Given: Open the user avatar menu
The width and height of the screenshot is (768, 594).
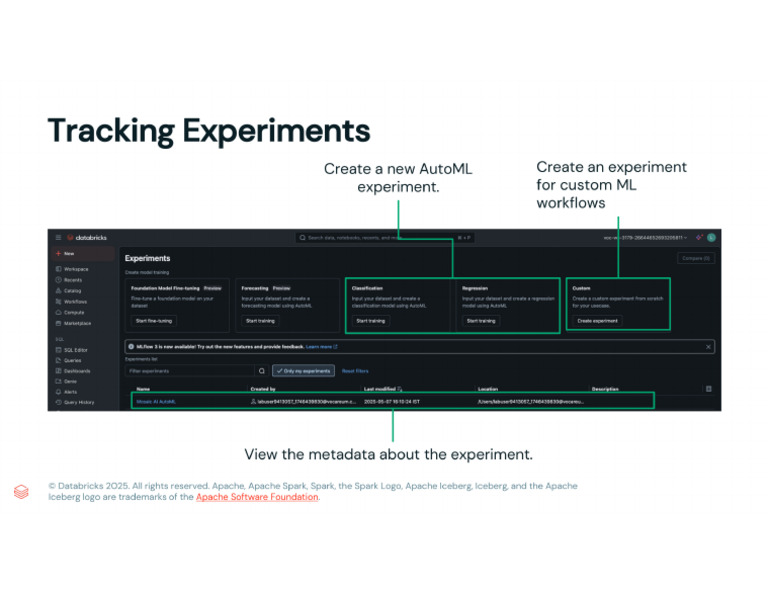Looking at the screenshot, I should tap(711, 238).
